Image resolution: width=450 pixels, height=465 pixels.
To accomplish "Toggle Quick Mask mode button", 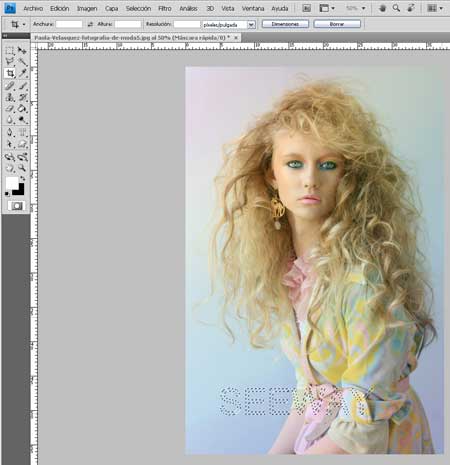I will (16, 206).
